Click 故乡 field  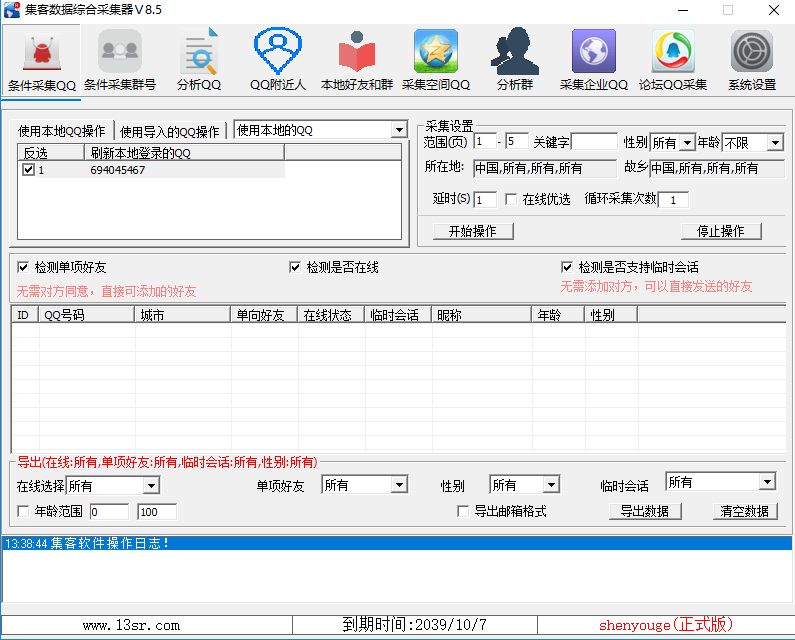[716, 168]
